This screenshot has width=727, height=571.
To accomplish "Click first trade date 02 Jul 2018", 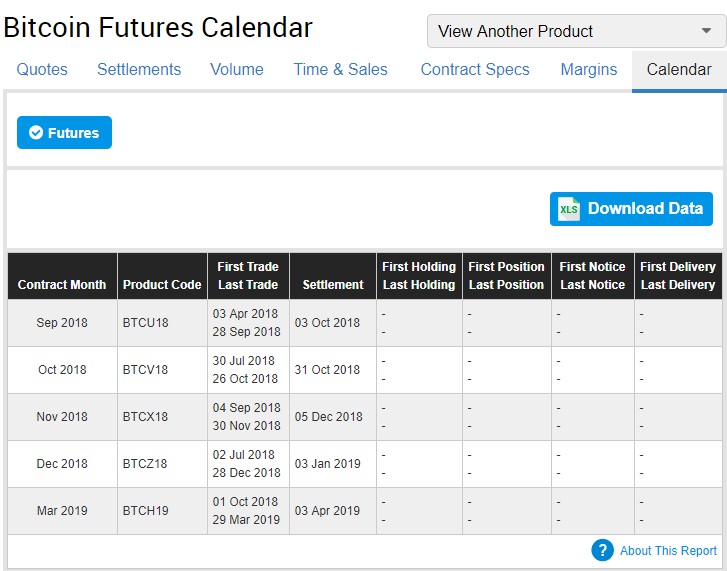I will 244,455.
